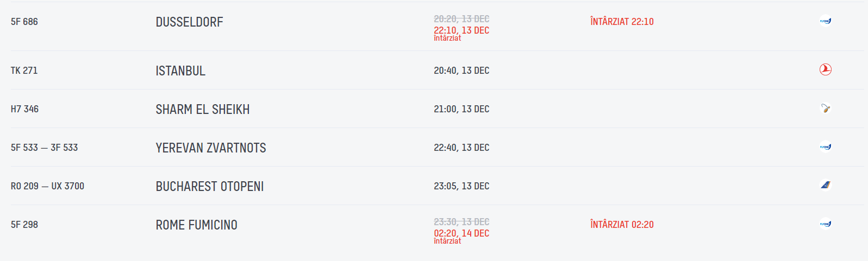Image resolution: width=868 pixels, height=261 pixels.
Task: Open the SHARM EL SHEIKH flight row
Action: click(202, 110)
